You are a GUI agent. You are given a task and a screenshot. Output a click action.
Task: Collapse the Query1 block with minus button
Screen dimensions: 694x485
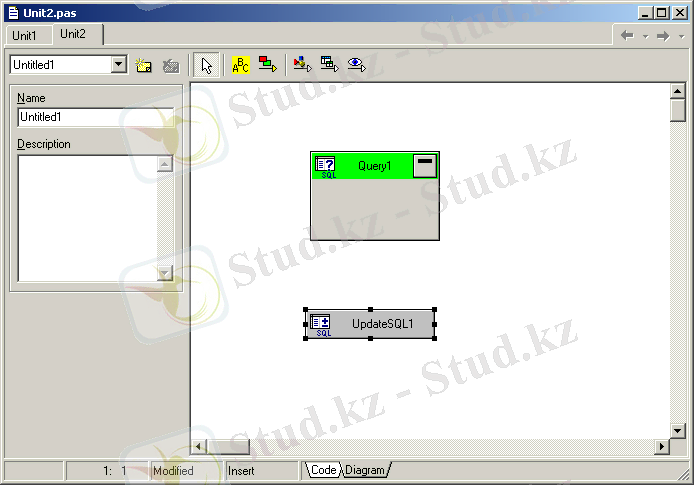(425, 166)
